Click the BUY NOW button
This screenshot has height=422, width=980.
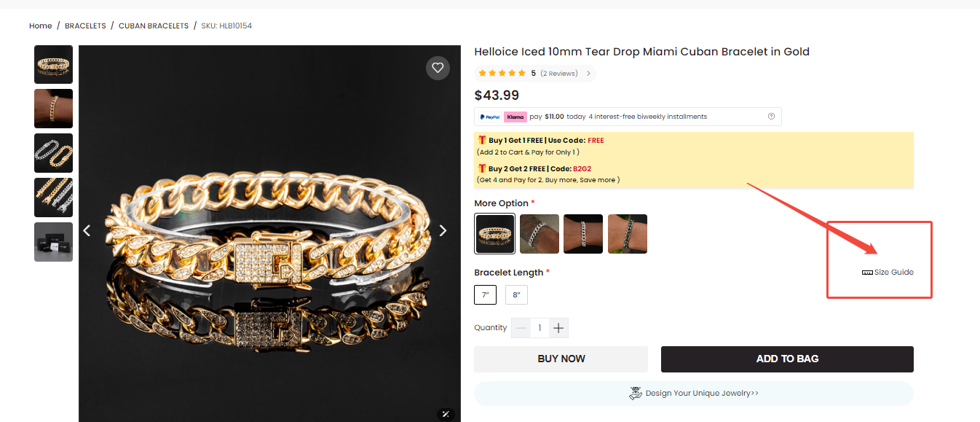(561, 359)
